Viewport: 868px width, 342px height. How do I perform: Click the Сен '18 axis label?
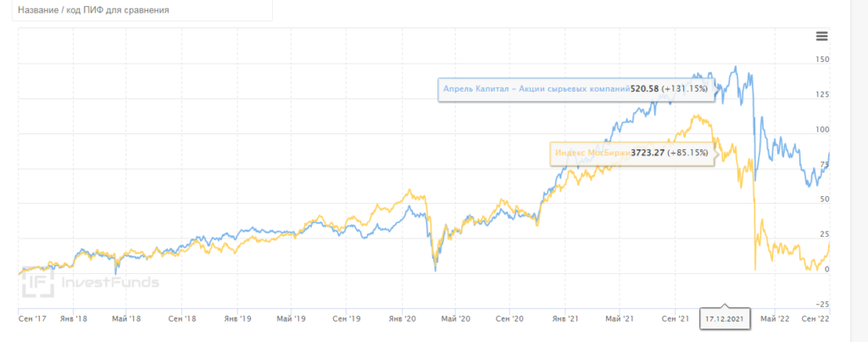182,319
